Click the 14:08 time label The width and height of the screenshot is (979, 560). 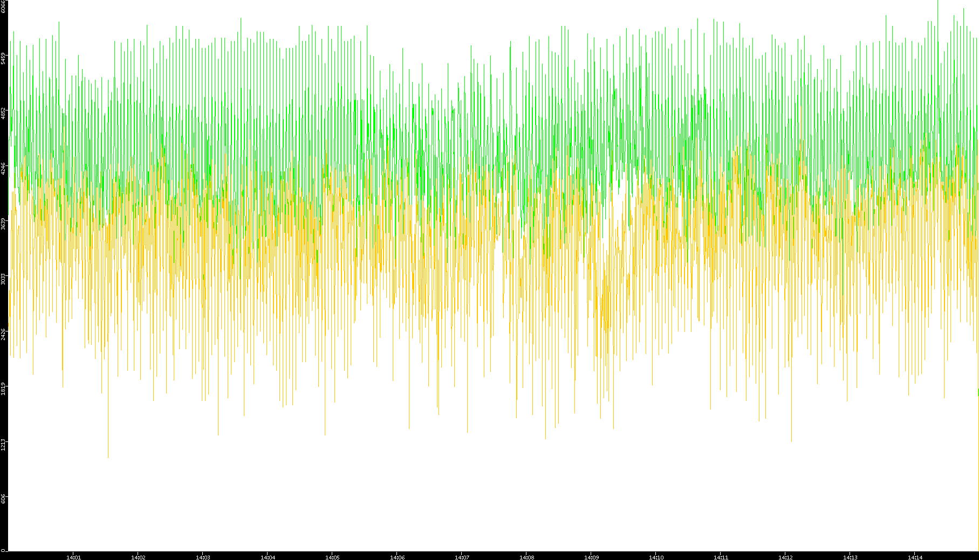coord(526,557)
